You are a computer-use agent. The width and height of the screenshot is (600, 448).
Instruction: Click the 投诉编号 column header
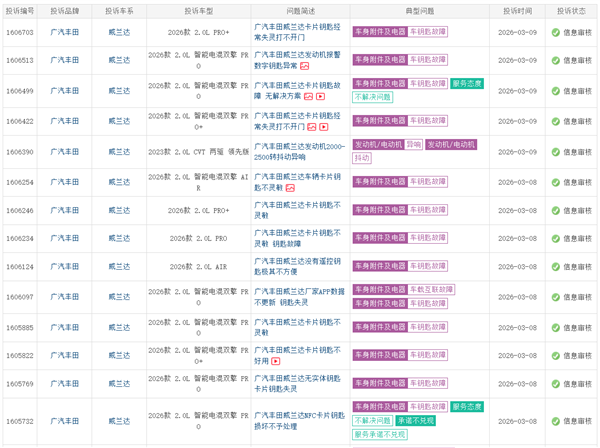pos(20,9)
